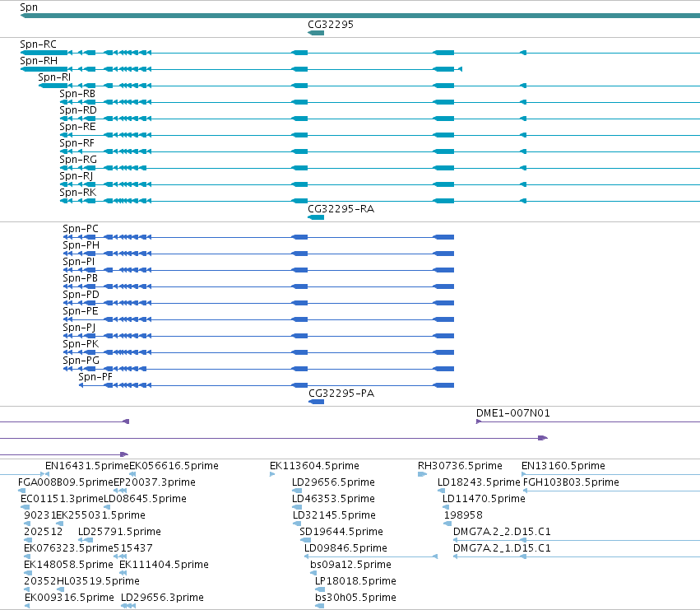Select the EN13160.5prime EST label

click(563, 466)
